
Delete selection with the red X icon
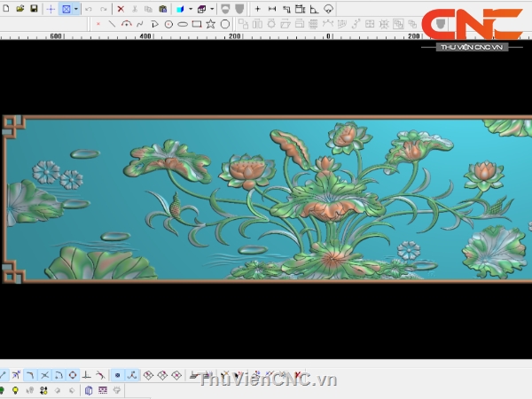coord(121,9)
